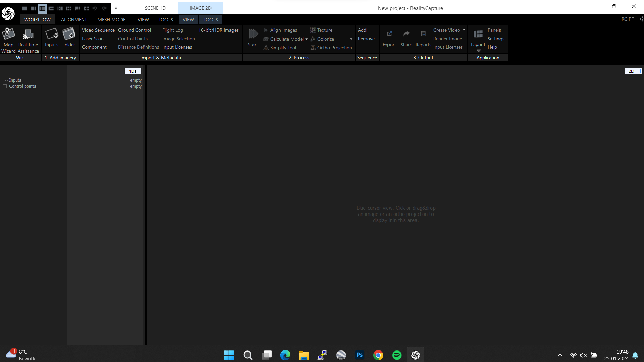Click Remove in the Sequence group
Image resolution: width=644 pixels, height=362 pixels.
point(366,39)
